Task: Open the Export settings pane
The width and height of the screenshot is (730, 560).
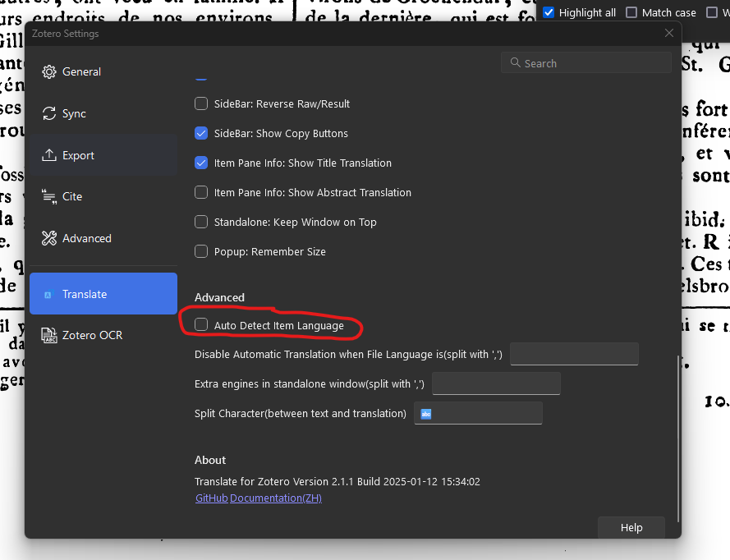Action: (x=103, y=155)
